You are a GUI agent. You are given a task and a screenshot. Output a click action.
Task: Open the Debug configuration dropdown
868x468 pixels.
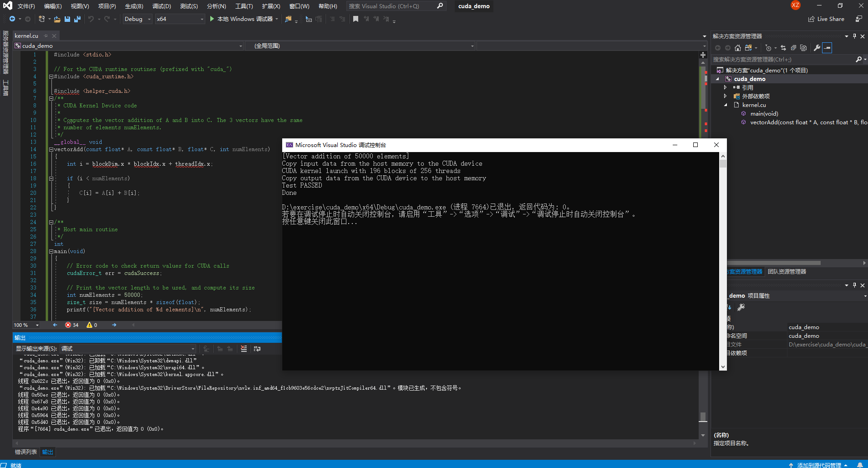138,19
